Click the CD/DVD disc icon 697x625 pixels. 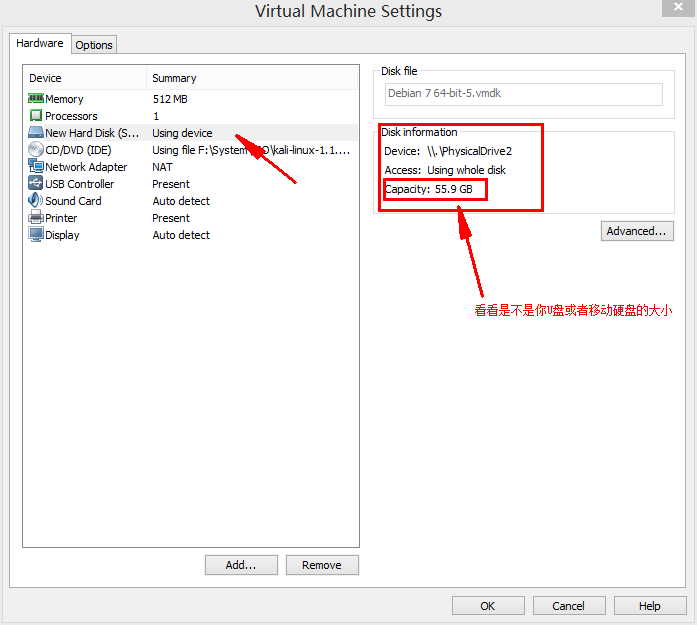coord(36,149)
